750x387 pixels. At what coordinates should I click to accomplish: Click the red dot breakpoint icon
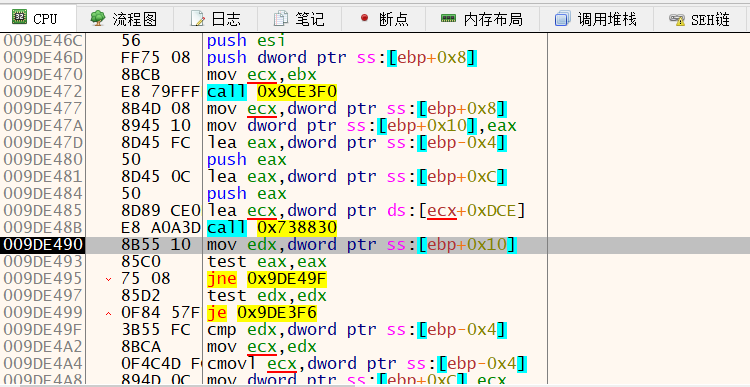coord(364,18)
